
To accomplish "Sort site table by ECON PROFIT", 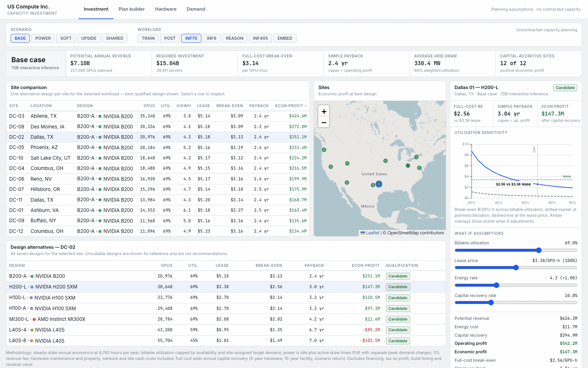I will click(x=291, y=106).
